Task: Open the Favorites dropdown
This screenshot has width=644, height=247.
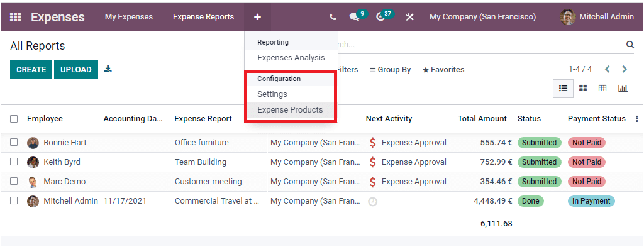Action: pos(443,70)
